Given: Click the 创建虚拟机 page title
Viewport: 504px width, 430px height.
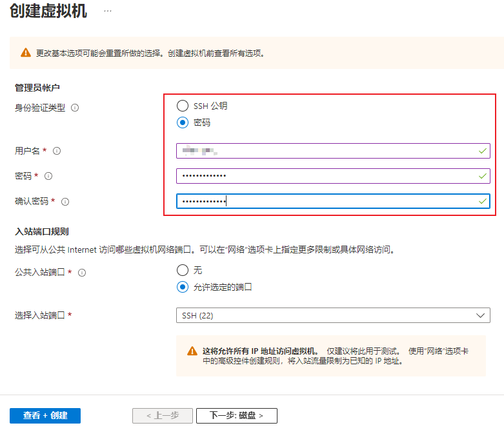Looking at the screenshot, I should pos(48,11).
